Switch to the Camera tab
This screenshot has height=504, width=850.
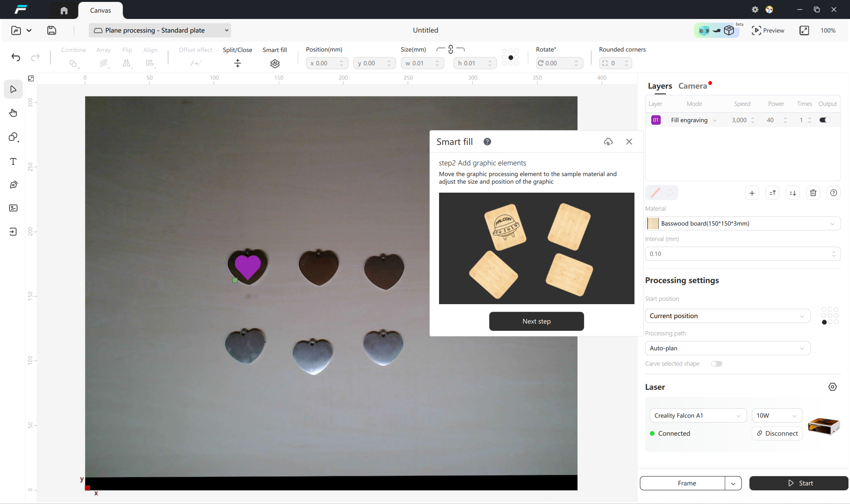coord(693,86)
